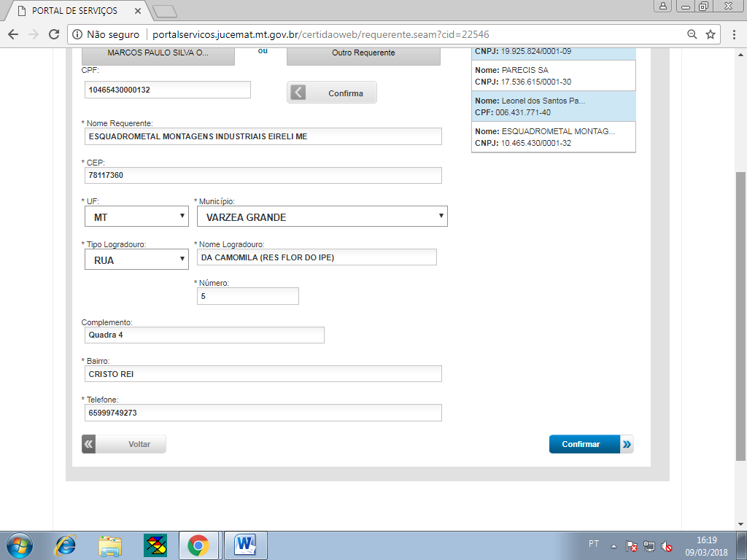Open Windows Explorer folder icon on taskbar

(110, 545)
